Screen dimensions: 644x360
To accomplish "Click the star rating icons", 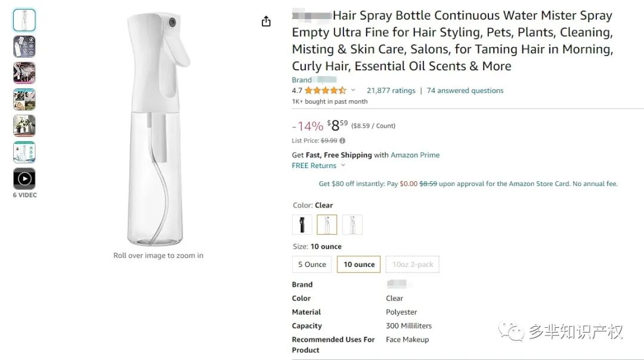I will (325, 91).
